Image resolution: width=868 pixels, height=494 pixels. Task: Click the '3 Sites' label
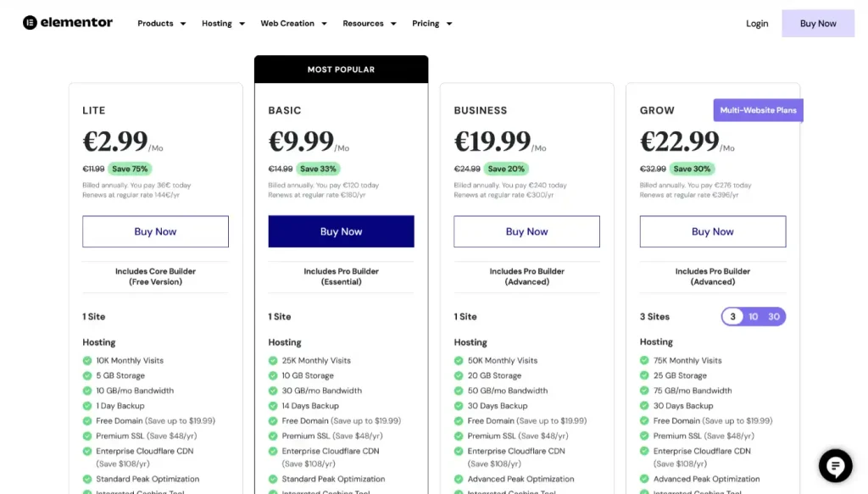tap(654, 316)
